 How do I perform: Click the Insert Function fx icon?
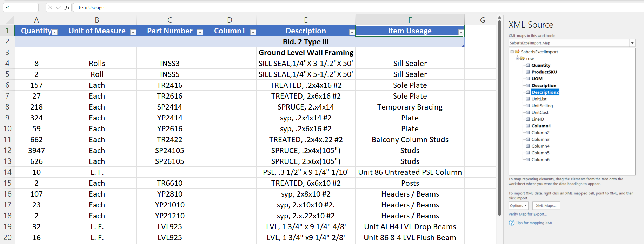67,7
